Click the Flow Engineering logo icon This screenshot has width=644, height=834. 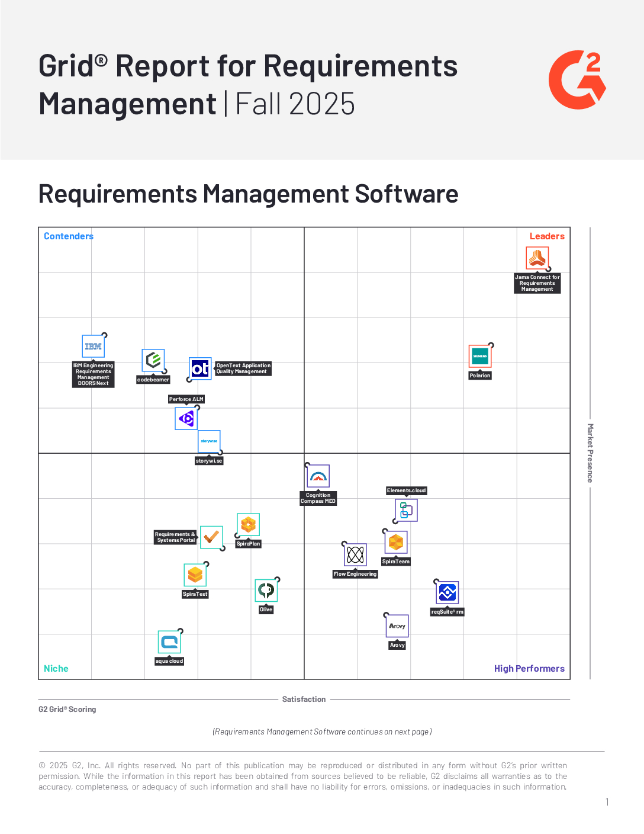355,554
